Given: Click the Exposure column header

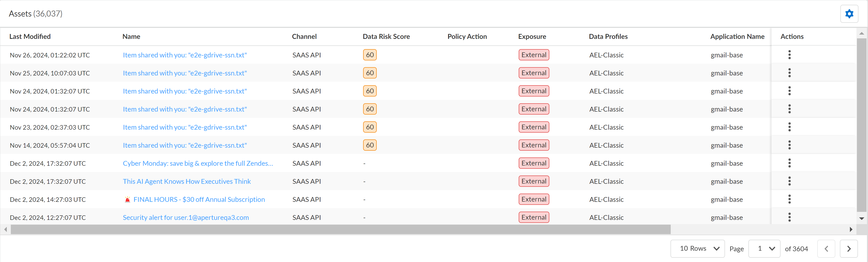Looking at the screenshot, I should [x=532, y=37].
